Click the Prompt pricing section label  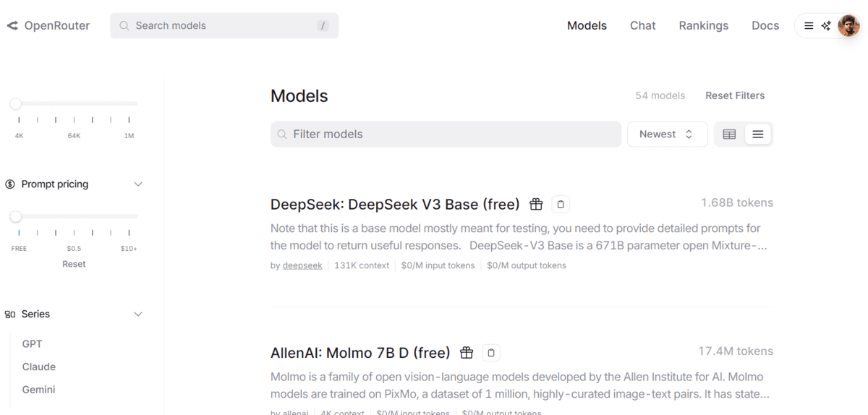click(55, 184)
